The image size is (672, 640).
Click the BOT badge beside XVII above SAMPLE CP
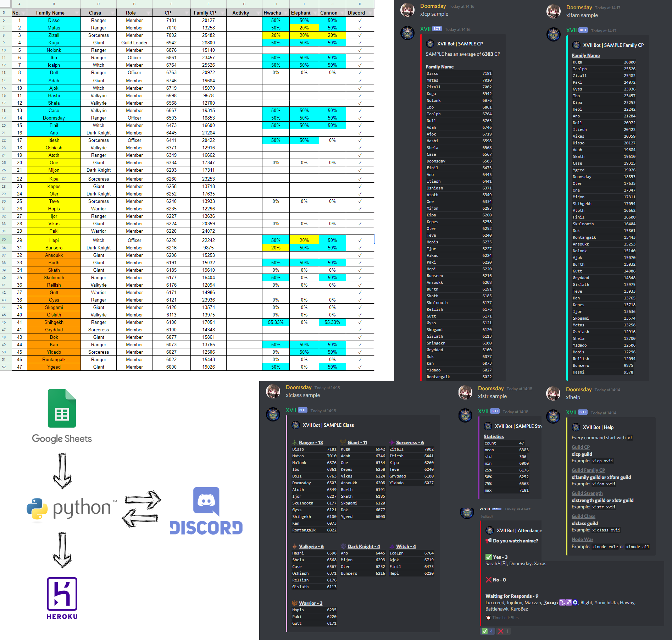pos(437,29)
